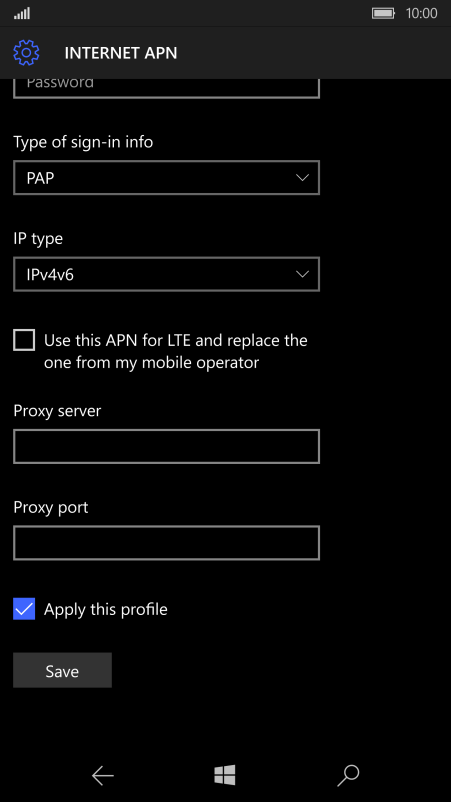Click the chevron beside PAP
Screen dimensions: 451x802
pyautogui.click(x=303, y=177)
